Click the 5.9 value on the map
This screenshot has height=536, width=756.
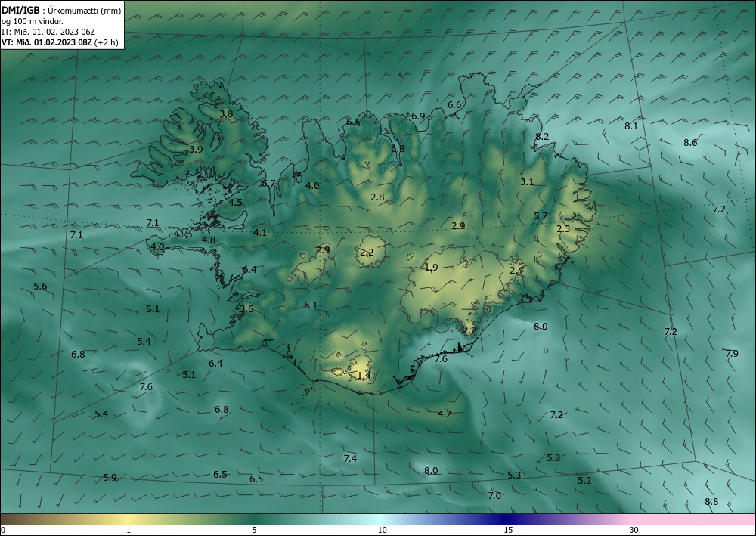(x=110, y=478)
